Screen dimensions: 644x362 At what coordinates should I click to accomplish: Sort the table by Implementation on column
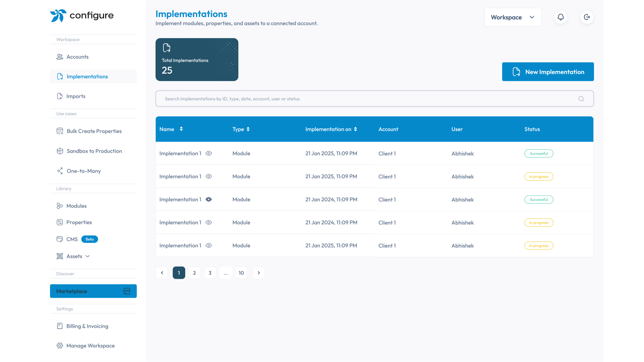coord(356,129)
